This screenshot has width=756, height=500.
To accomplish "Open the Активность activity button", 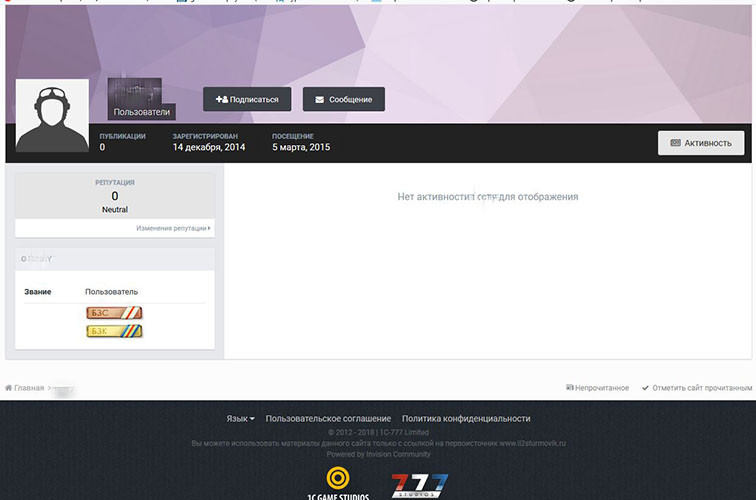I will pyautogui.click(x=701, y=143).
